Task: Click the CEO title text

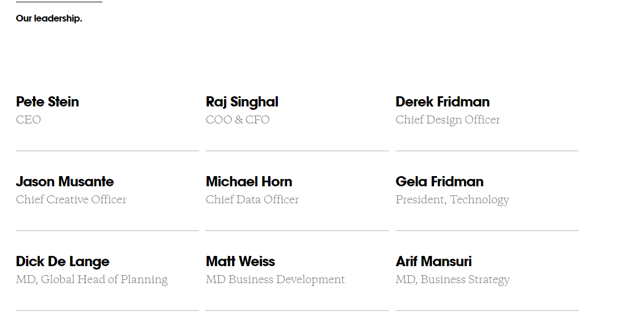Action: click(28, 119)
